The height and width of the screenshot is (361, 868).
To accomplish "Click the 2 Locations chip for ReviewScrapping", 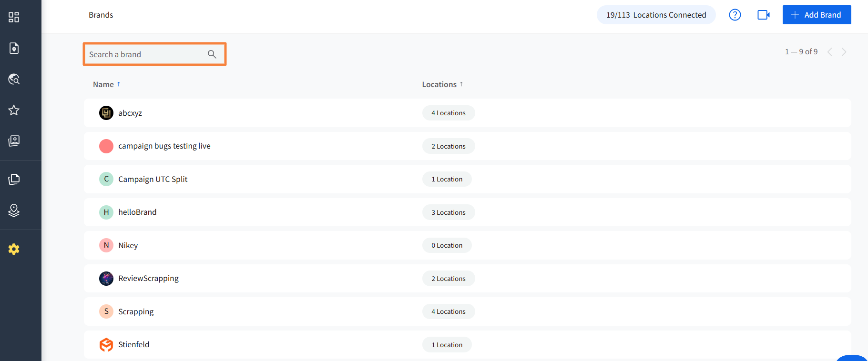I will click(x=449, y=279).
